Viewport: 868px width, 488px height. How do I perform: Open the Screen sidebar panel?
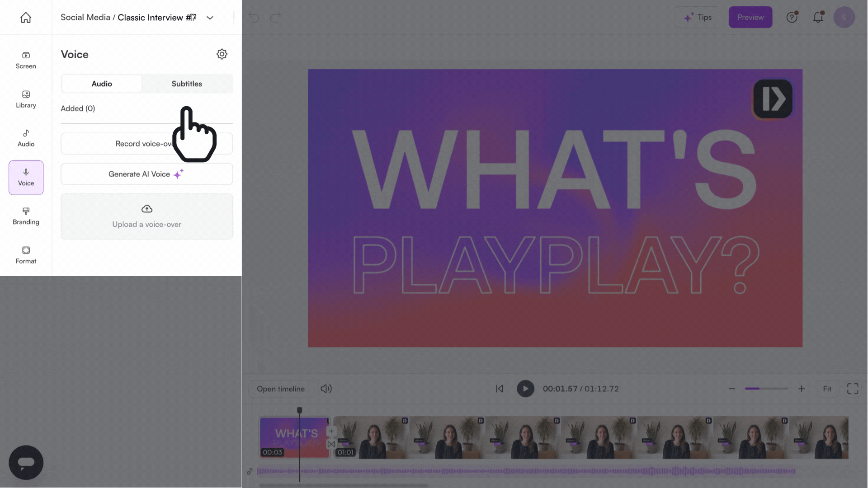click(x=26, y=61)
